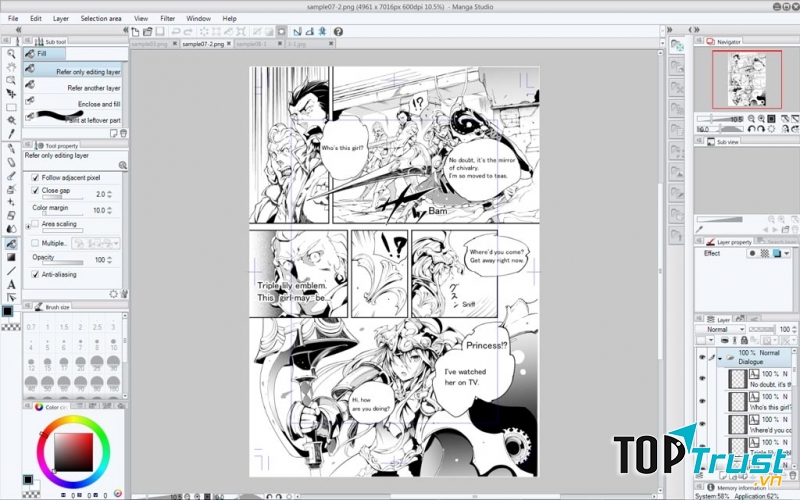
Task: Adjust Close gap value stepper
Action: coord(109,194)
